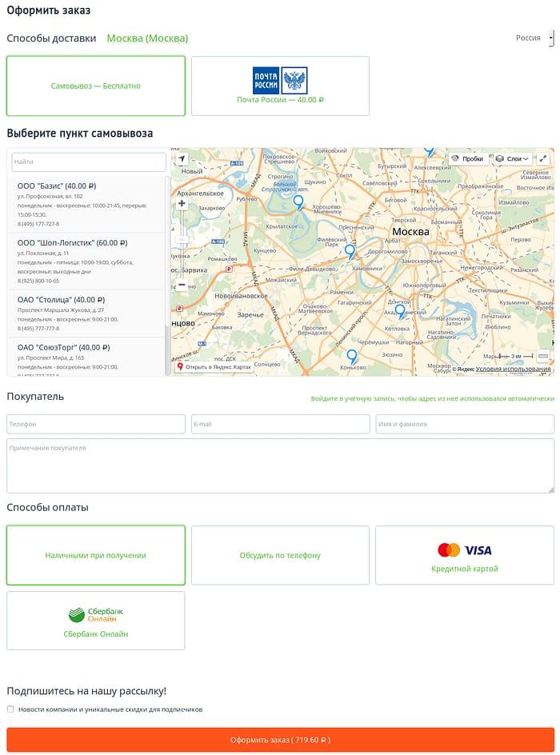Toggle Пробки traffic layer on map

[467, 158]
